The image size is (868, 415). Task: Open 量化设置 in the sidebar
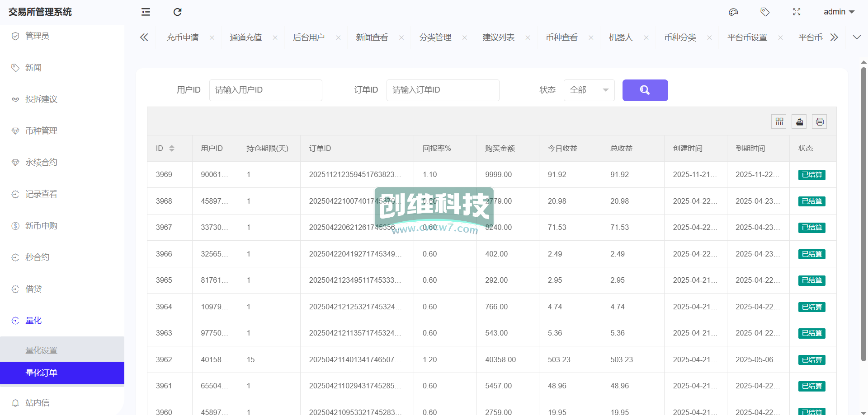[x=42, y=350]
